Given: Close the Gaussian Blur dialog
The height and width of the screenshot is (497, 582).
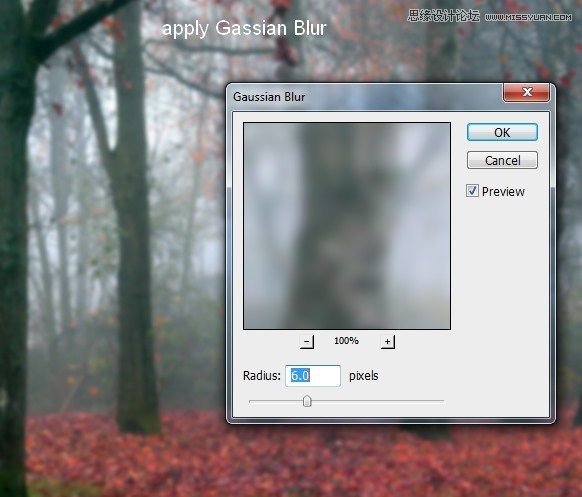Looking at the screenshot, I should 526,92.
